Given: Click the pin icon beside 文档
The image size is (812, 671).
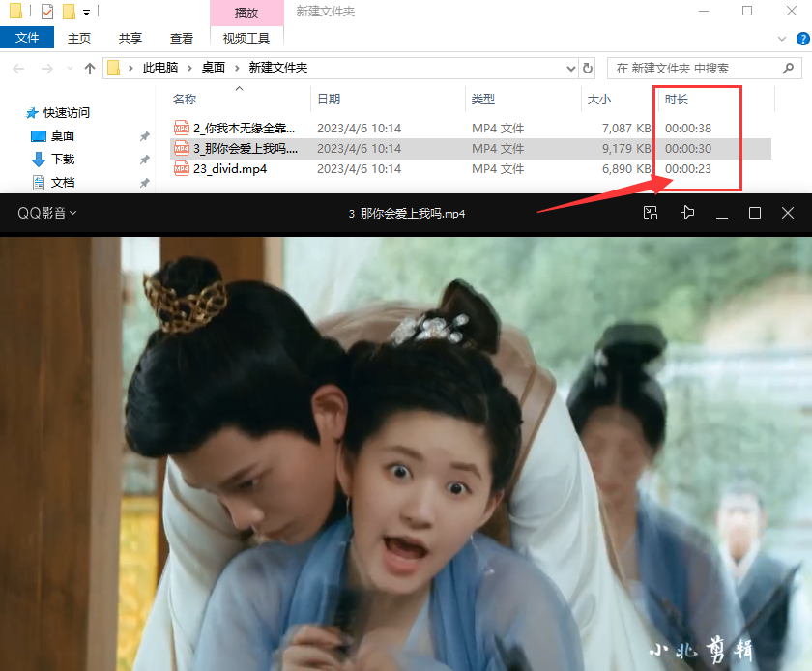Looking at the screenshot, I should tap(144, 183).
